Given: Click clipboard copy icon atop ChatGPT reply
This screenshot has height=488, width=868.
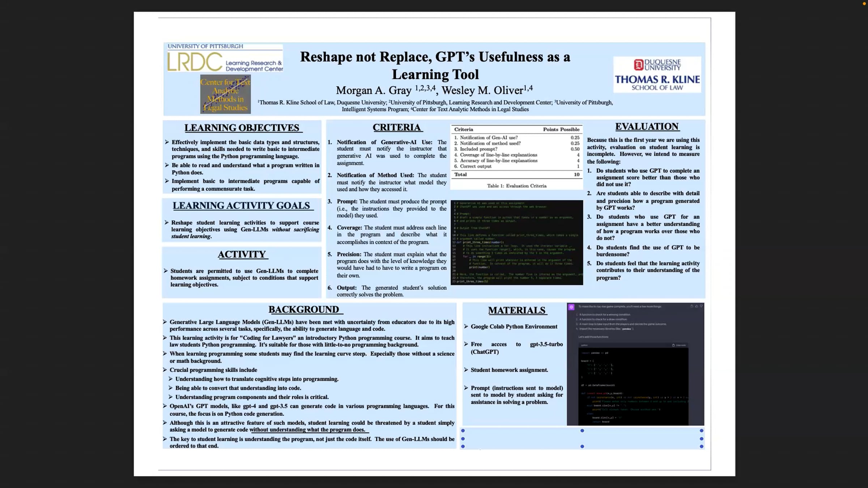Looking at the screenshot, I should 692,306.
